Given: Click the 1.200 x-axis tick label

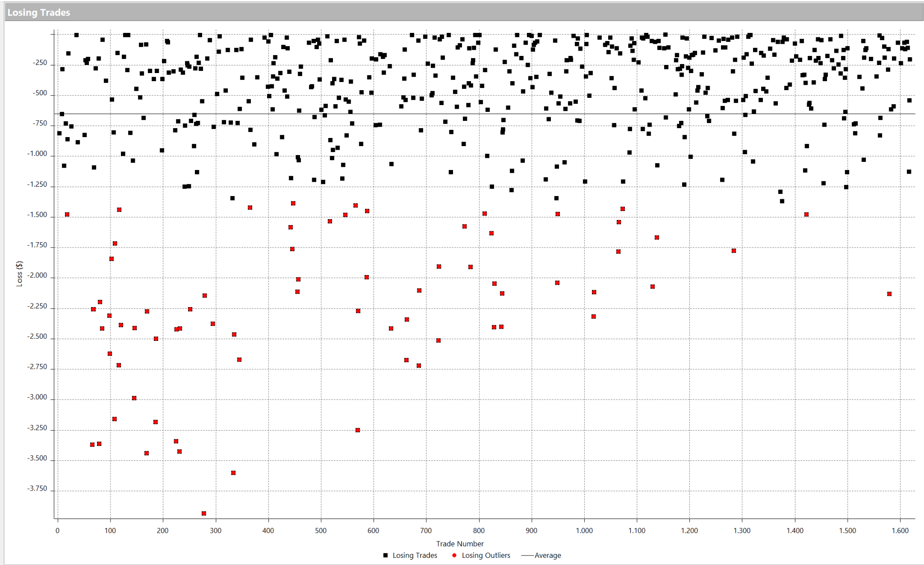Looking at the screenshot, I should pos(689,531).
